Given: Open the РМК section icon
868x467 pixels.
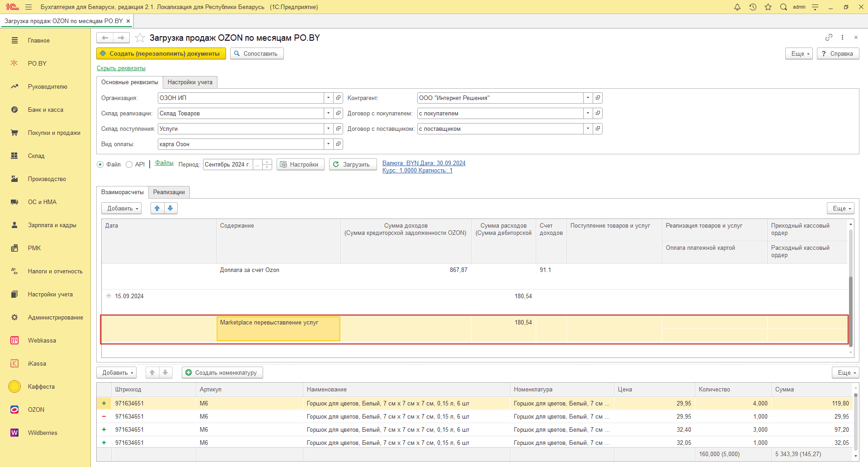Looking at the screenshot, I should tap(14, 248).
